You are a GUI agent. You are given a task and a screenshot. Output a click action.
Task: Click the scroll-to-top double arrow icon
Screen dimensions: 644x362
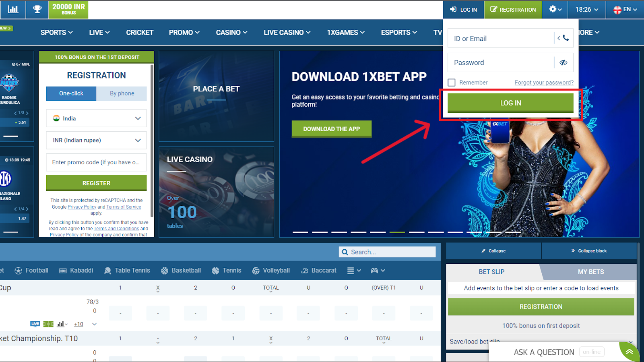click(x=630, y=352)
